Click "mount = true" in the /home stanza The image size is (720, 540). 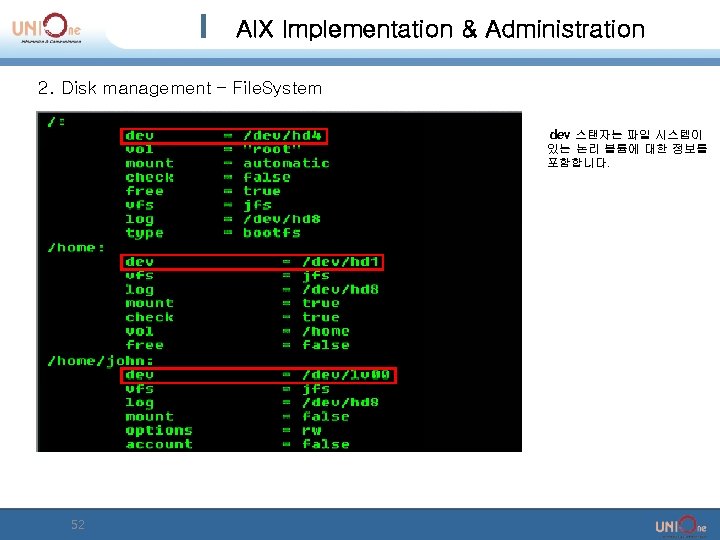click(232, 303)
